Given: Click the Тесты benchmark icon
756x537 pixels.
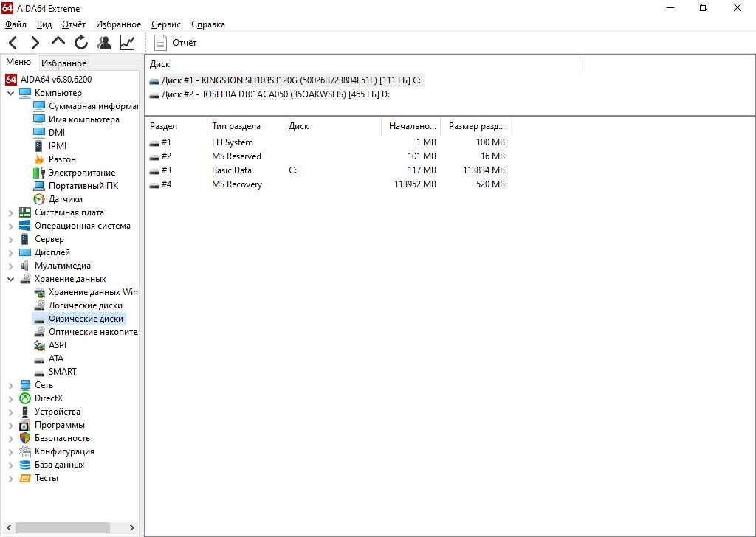Looking at the screenshot, I should tap(25, 478).
